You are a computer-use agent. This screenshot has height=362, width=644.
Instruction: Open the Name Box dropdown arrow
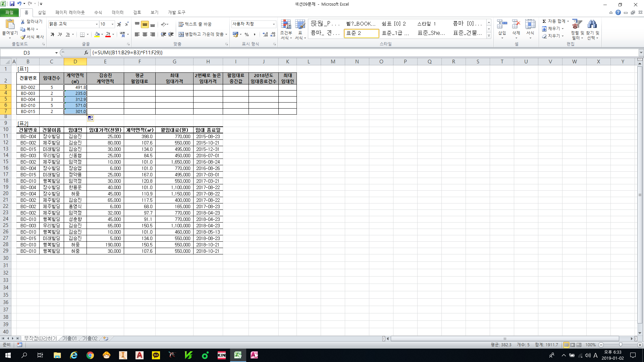click(x=56, y=53)
